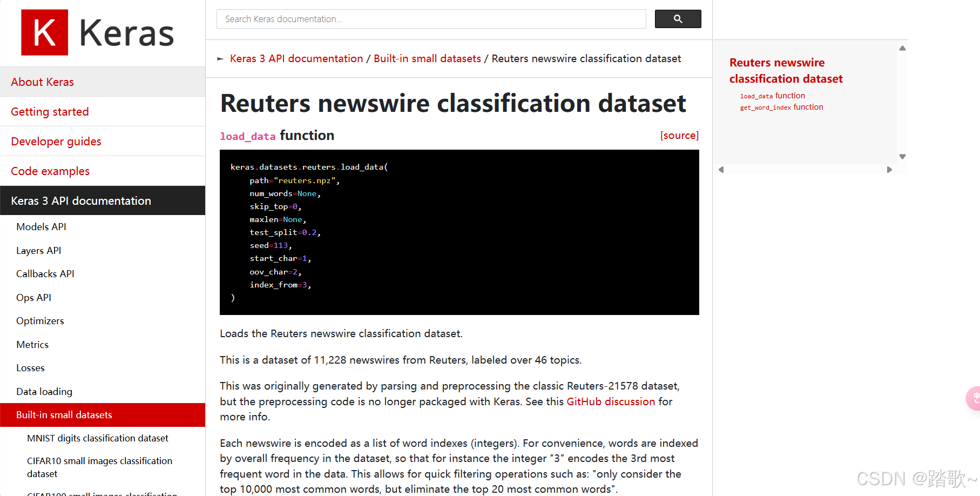Viewport: 980px width, 496px height.
Task: Open the [source] link for load_data
Action: 679,136
